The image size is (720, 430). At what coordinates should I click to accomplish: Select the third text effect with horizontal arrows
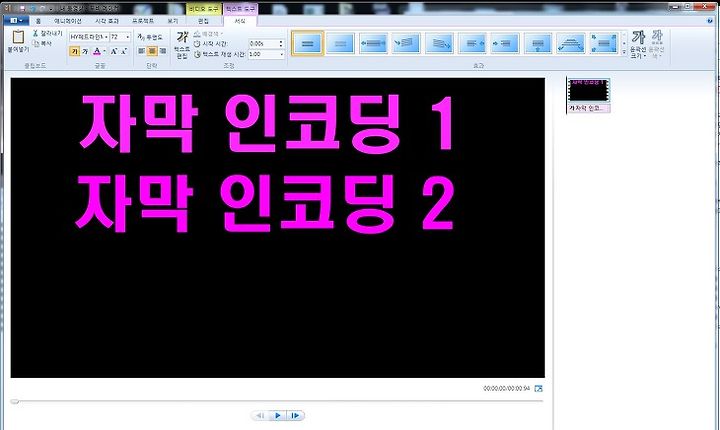(x=373, y=44)
